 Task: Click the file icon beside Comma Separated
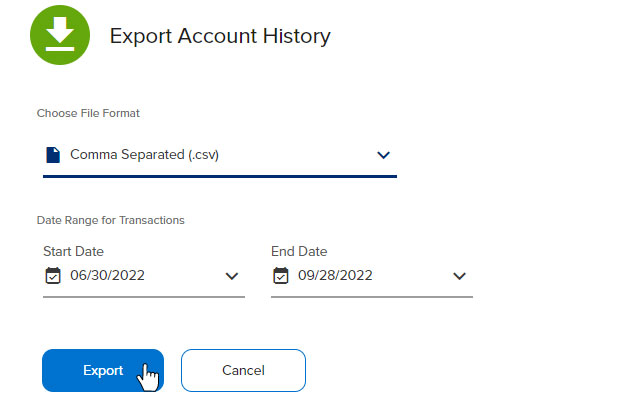pos(53,155)
